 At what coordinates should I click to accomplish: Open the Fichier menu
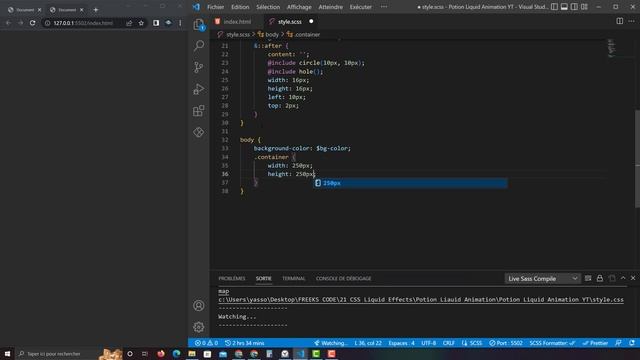click(x=216, y=7)
